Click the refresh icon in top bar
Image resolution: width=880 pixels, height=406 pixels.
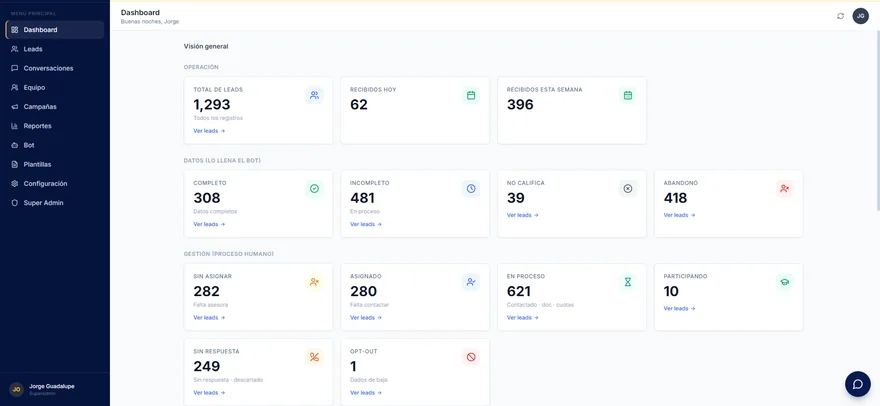point(840,16)
